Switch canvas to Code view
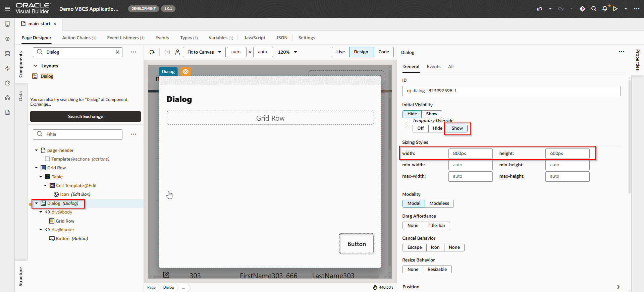 click(x=383, y=52)
